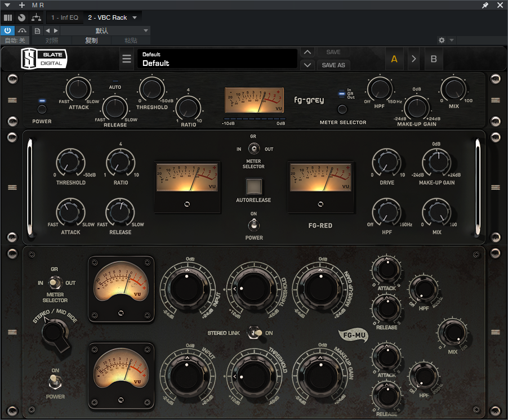Click 对照 compare menu item

point(52,41)
